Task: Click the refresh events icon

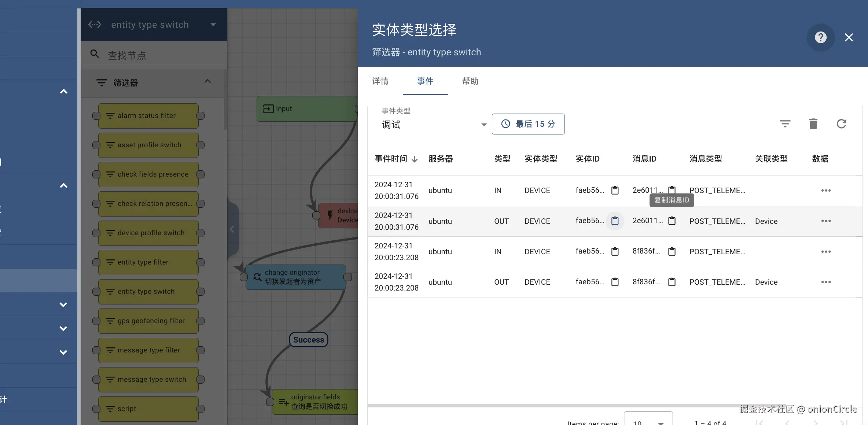Action: click(841, 124)
